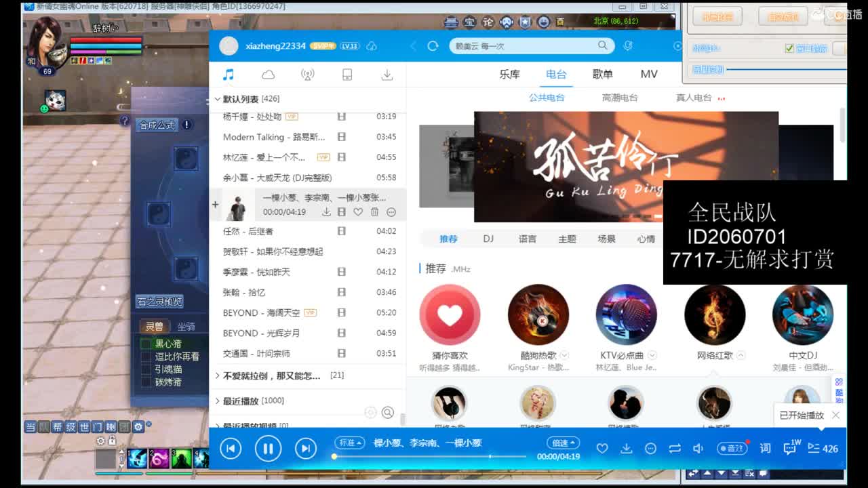Click the refresh icon beside search box
Viewport: 868px width, 488px height.
[x=433, y=45]
